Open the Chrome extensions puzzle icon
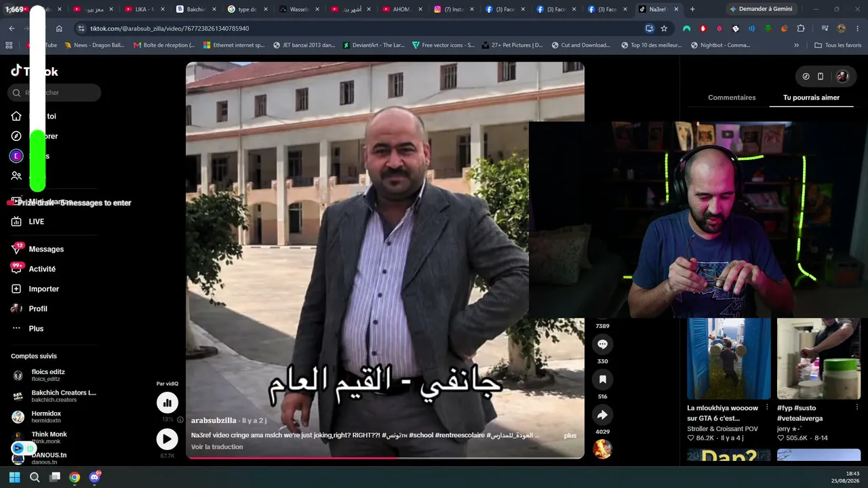Screen dimensions: 868x488 (x=801, y=28)
